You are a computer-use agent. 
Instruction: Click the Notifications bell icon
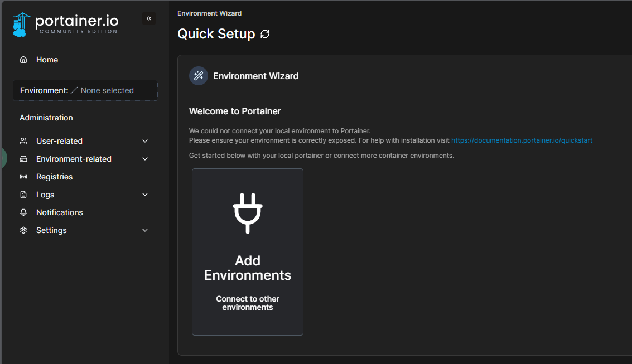click(x=23, y=212)
